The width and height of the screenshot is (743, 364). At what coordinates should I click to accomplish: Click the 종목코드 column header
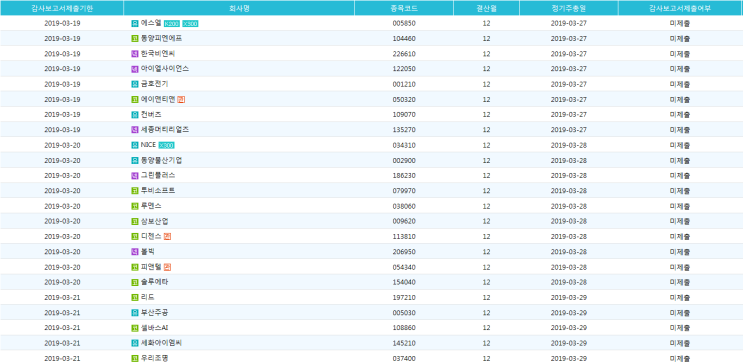pos(404,8)
